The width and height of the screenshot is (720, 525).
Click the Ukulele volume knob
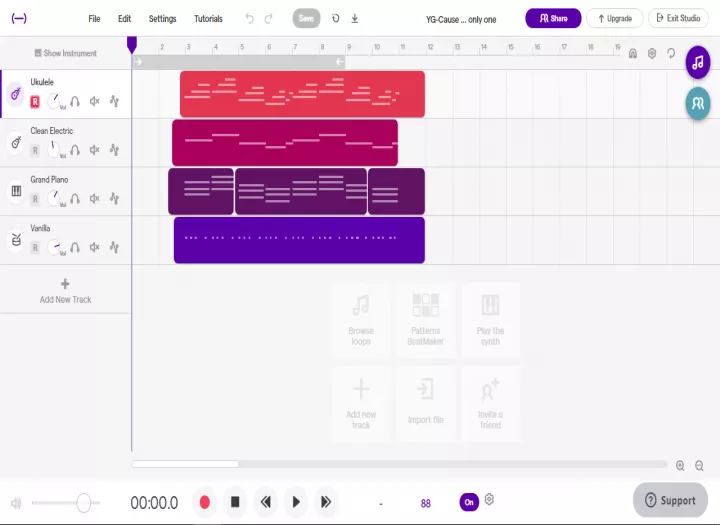pyautogui.click(x=54, y=101)
